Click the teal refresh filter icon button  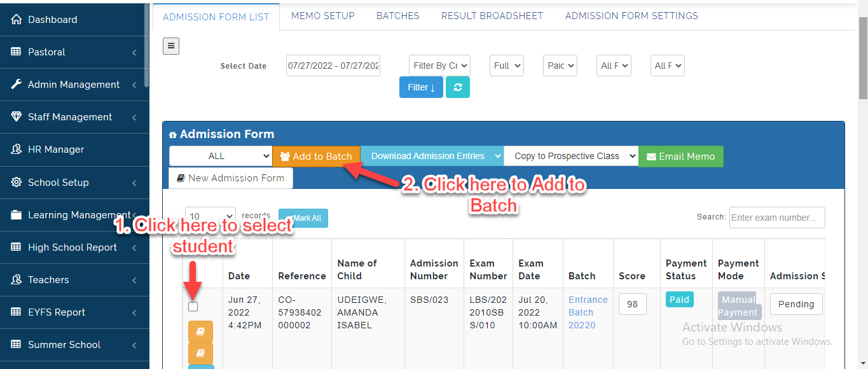(458, 87)
